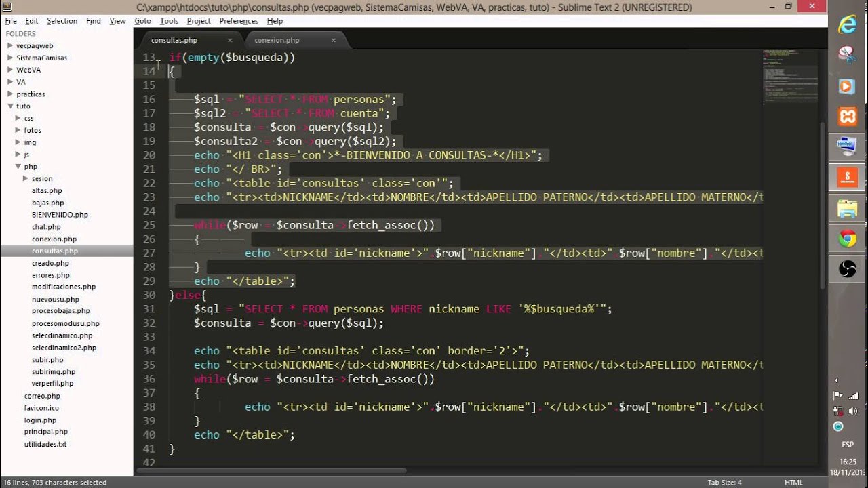Open the View menu

click(x=118, y=21)
